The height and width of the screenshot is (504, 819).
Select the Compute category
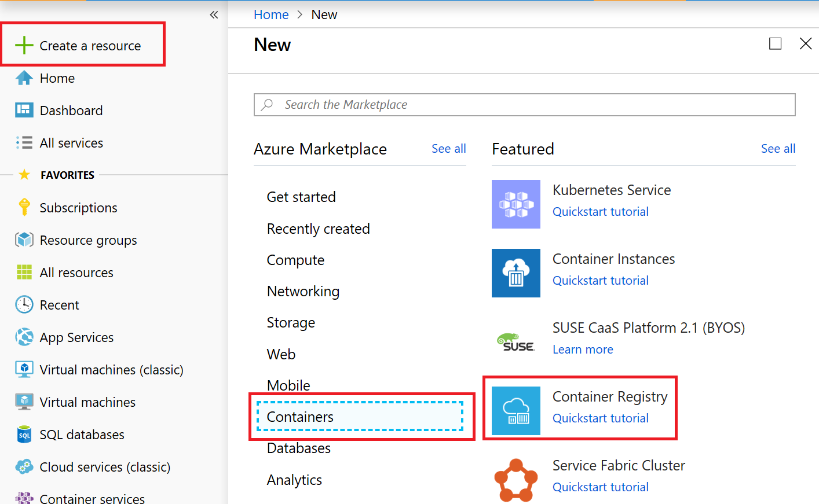pos(295,260)
